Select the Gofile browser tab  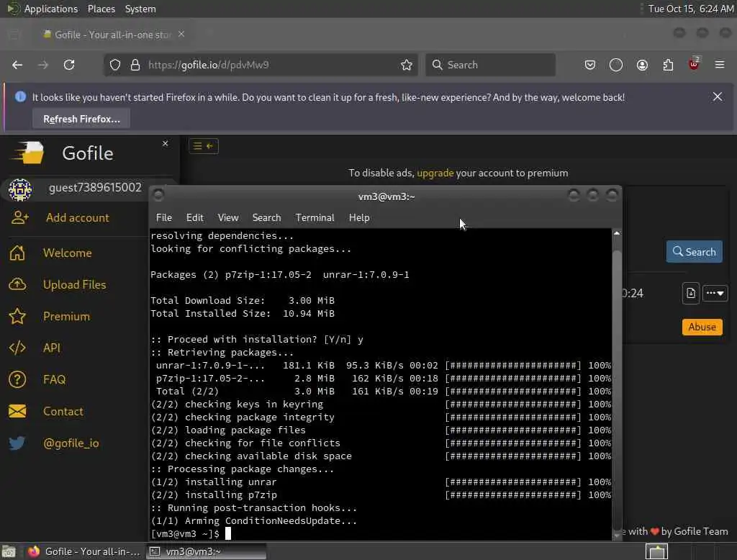click(112, 35)
